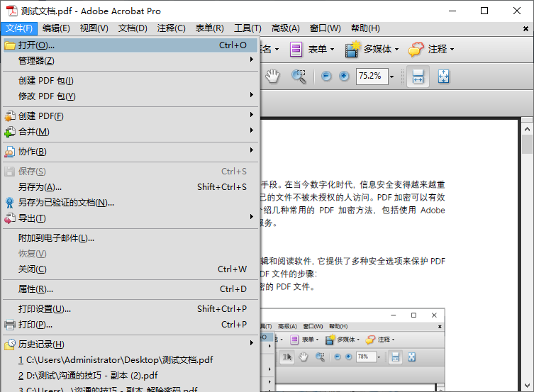Viewport: 534px width, 392px height.
Task: Open the 帮助(H) menu
Action: 365,28
